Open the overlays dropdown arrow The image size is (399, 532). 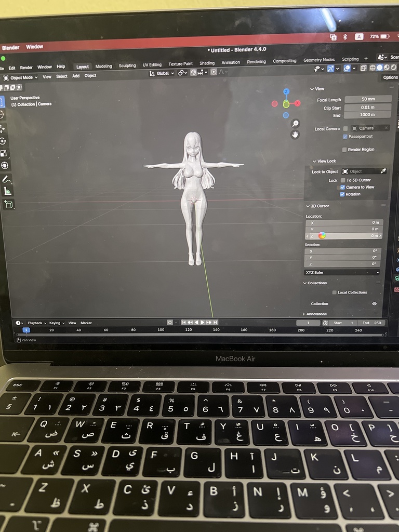354,68
